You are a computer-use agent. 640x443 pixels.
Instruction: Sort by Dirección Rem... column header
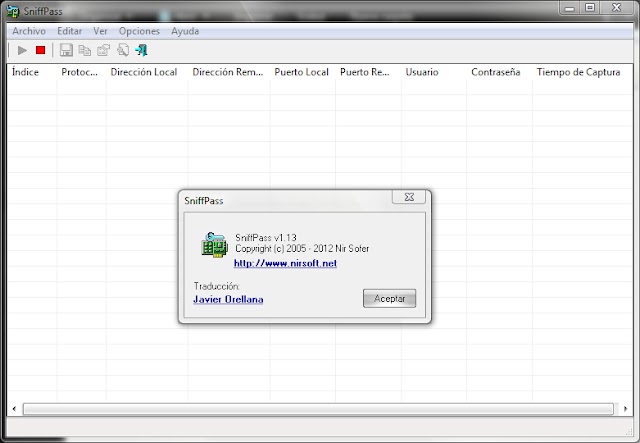click(x=229, y=72)
